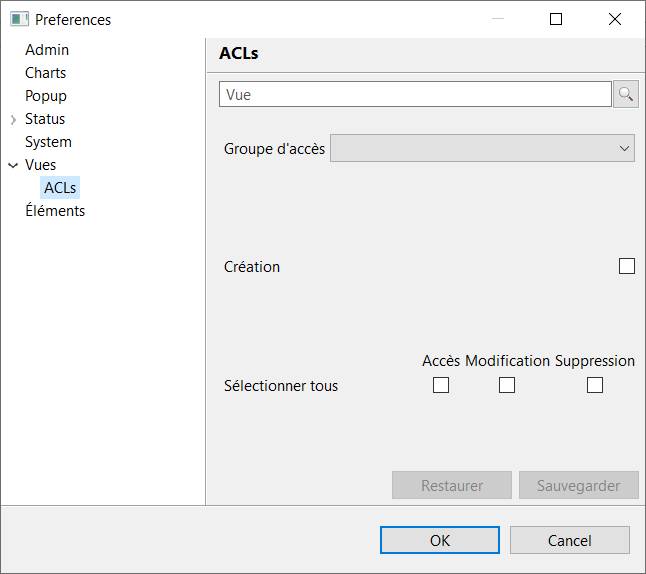Select the Popup preferences entry

pos(46,96)
